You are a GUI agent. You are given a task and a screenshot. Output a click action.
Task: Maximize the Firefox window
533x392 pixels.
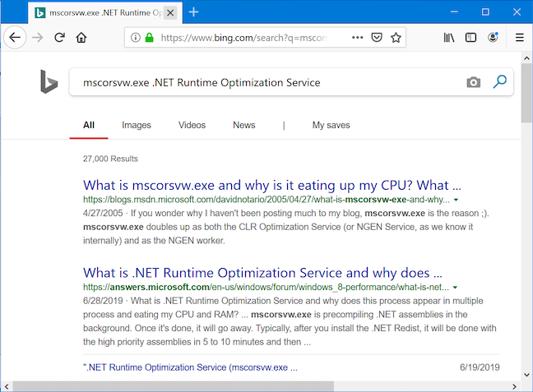pyautogui.click(x=485, y=12)
